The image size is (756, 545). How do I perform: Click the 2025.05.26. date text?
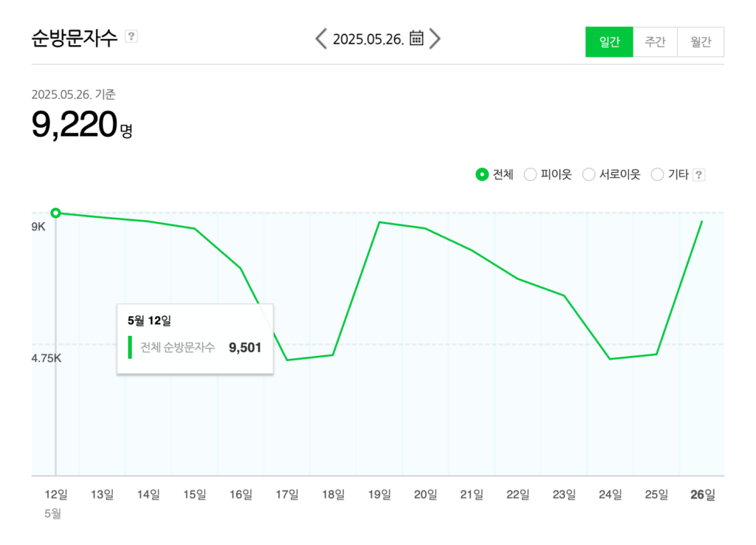point(368,39)
